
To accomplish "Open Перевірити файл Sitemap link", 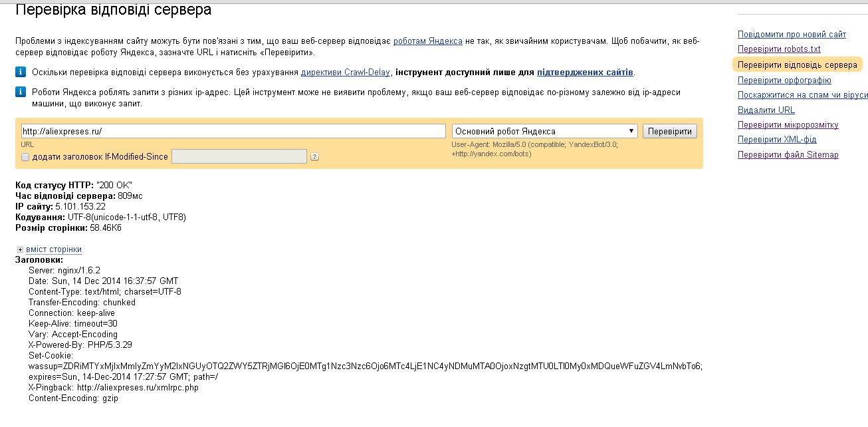I will coord(788,155).
